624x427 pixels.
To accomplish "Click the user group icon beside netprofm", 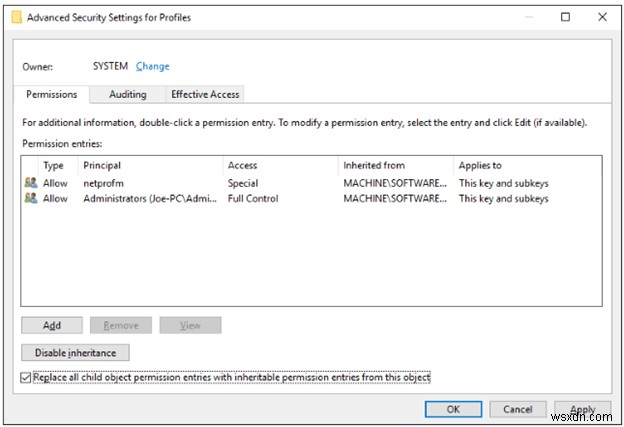I will 31,183.
